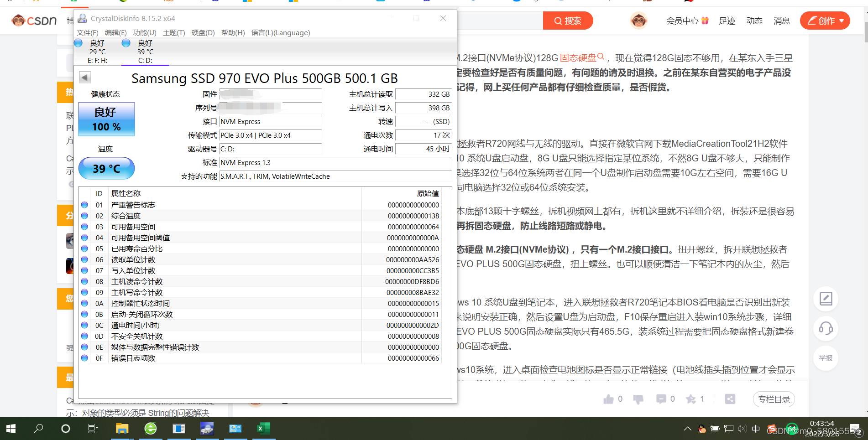The height and width of the screenshot is (440, 868).
Task: Select the 写入单位计数 attribute row
Action: [x=260, y=270]
